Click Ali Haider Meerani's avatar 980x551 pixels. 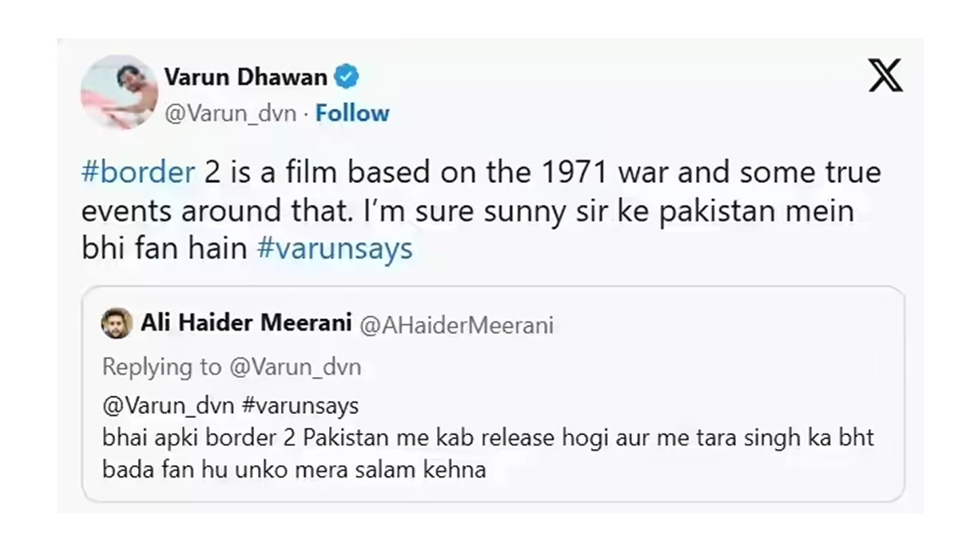click(x=116, y=323)
